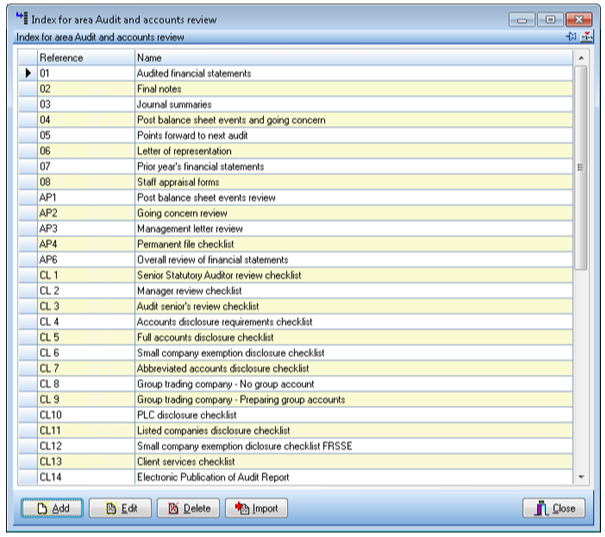Click the window title bar app icon
The width and height of the screenshot is (605, 537).
point(22,18)
